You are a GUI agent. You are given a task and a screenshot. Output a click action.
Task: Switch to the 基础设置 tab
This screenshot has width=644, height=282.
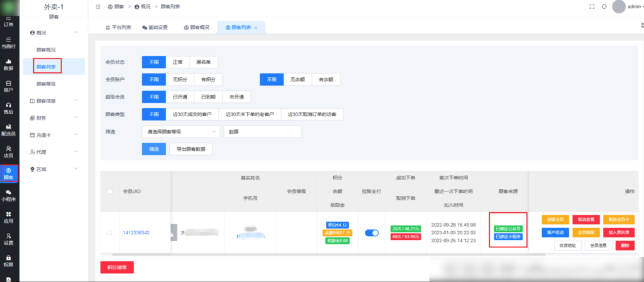tap(155, 28)
